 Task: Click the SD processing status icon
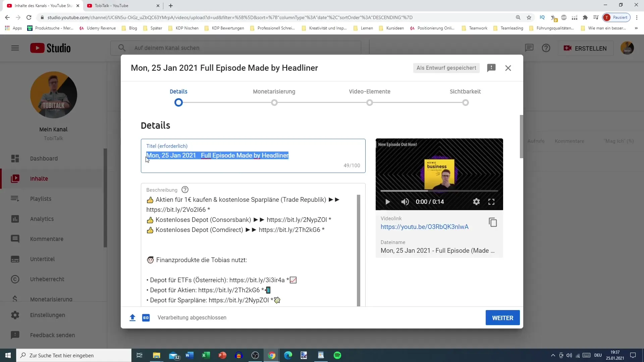tap(146, 318)
